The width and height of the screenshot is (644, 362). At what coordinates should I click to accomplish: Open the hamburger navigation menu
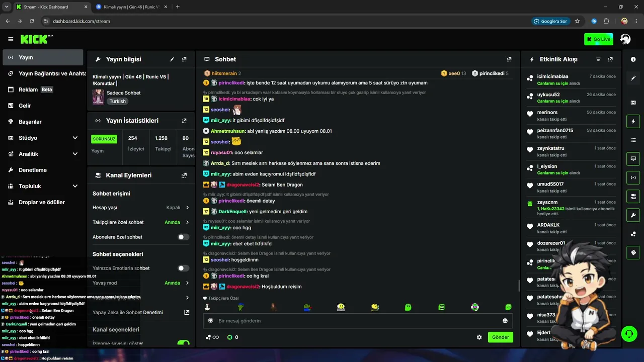[x=11, y=39]
